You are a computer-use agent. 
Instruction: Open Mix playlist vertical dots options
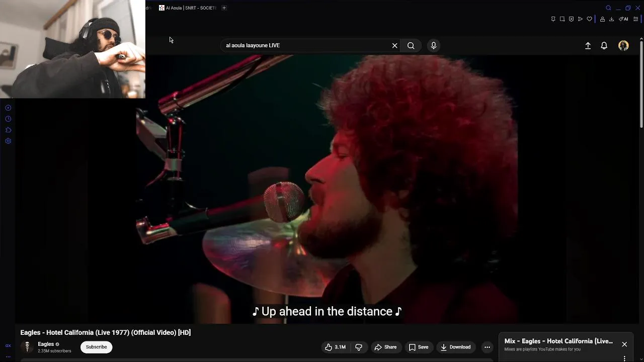[x=624, y=358]
